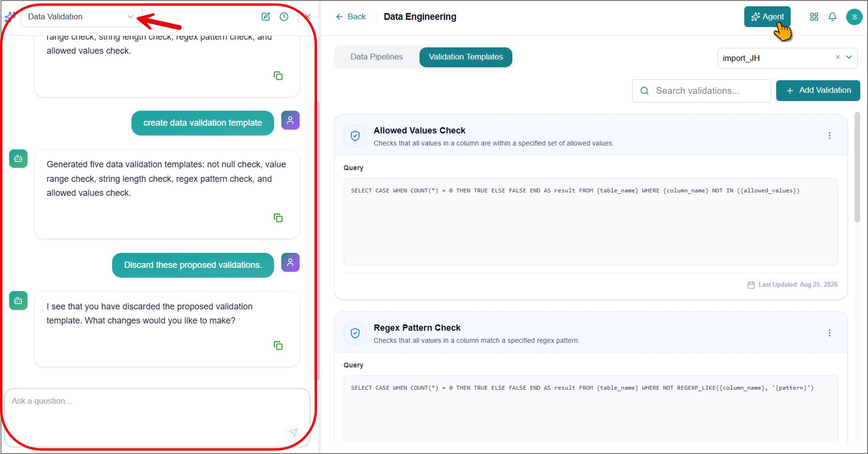Open the apps grid icon
Screen dimensions: 868x454
814,16
